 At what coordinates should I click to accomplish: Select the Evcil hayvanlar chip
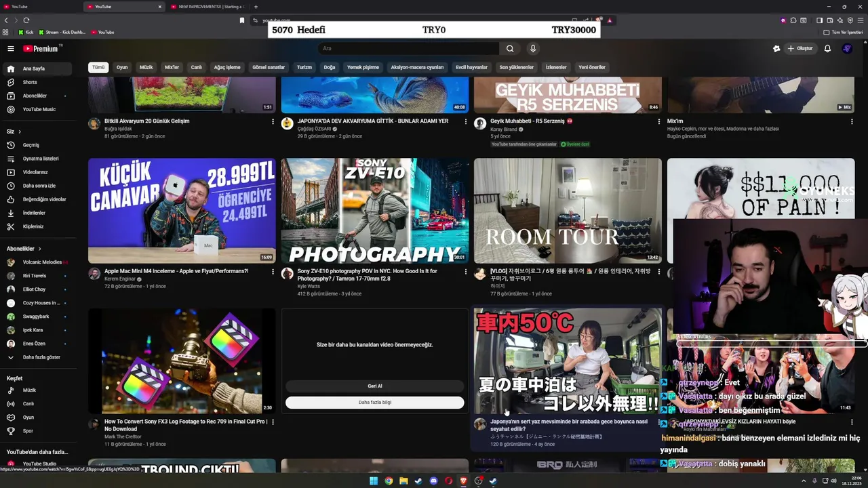(471, 67)
